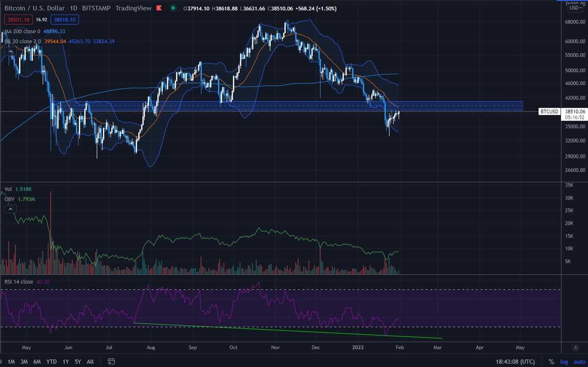The height and width of the screenshot is (367, 588).
Task: Click the MA value 48896.33
Action: point(54,31)
